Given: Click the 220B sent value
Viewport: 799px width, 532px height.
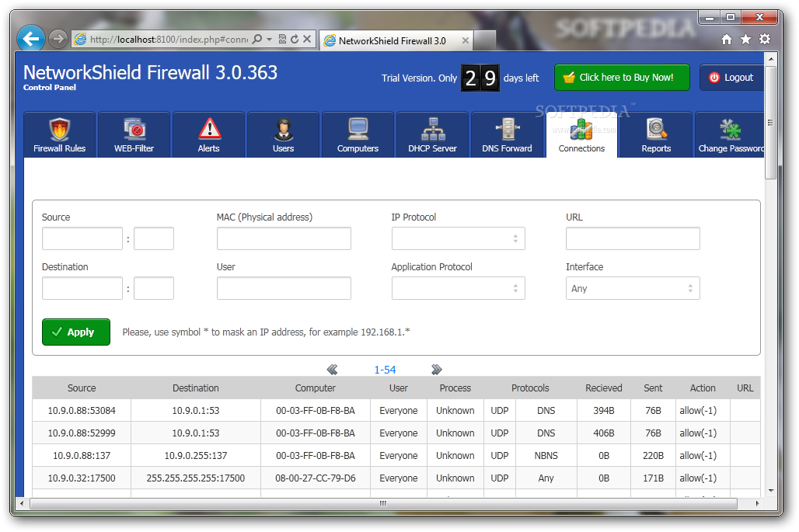Looking at the screenshot, I should (x=653, y=455).
